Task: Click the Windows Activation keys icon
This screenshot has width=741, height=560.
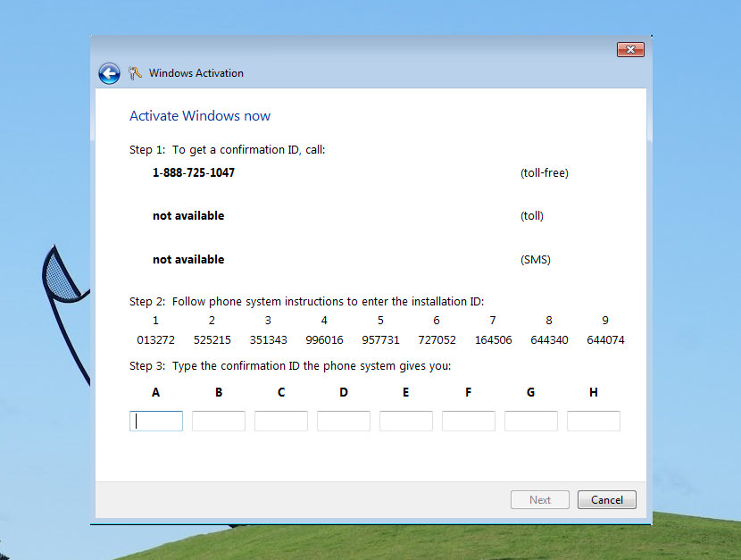Action: click(135, 73)
